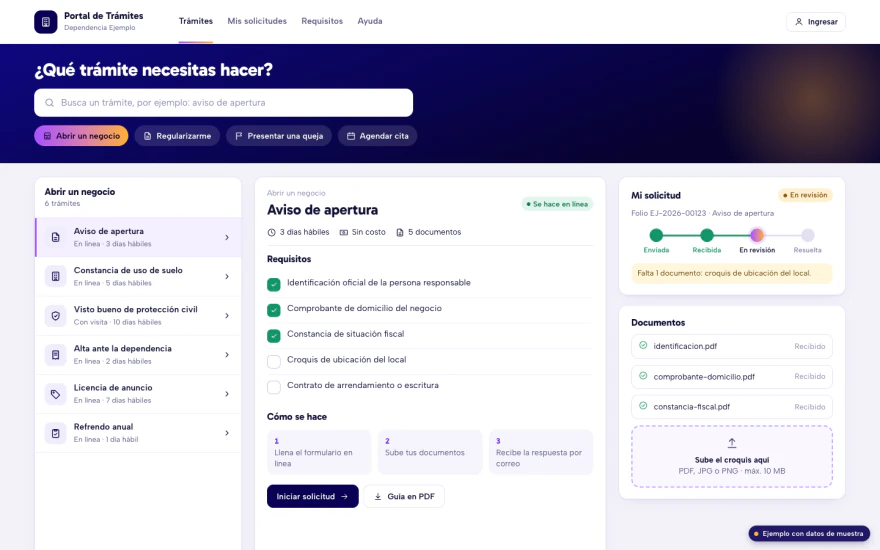Click step 2 Sube tus documentos card
This screenshot has height=550, width=880.
pos(430,452)
